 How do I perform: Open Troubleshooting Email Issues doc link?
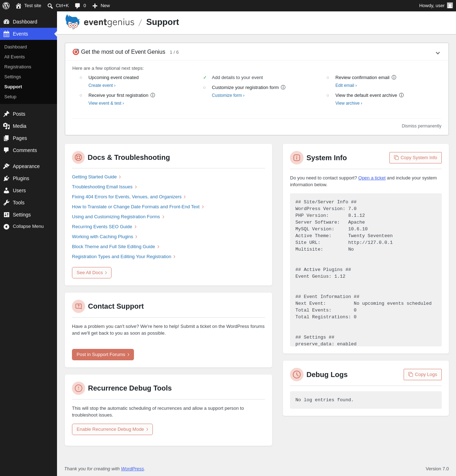point(104,187)
